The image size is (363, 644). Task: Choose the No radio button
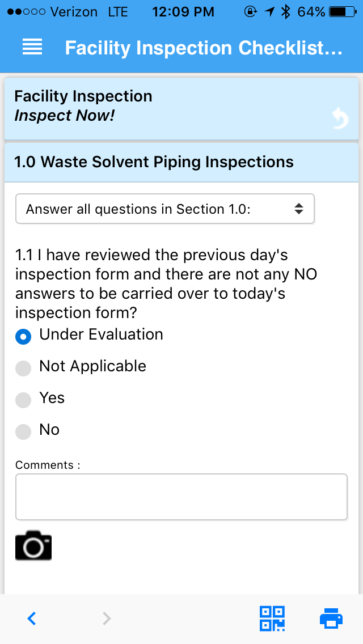click(x=23, y=431)
